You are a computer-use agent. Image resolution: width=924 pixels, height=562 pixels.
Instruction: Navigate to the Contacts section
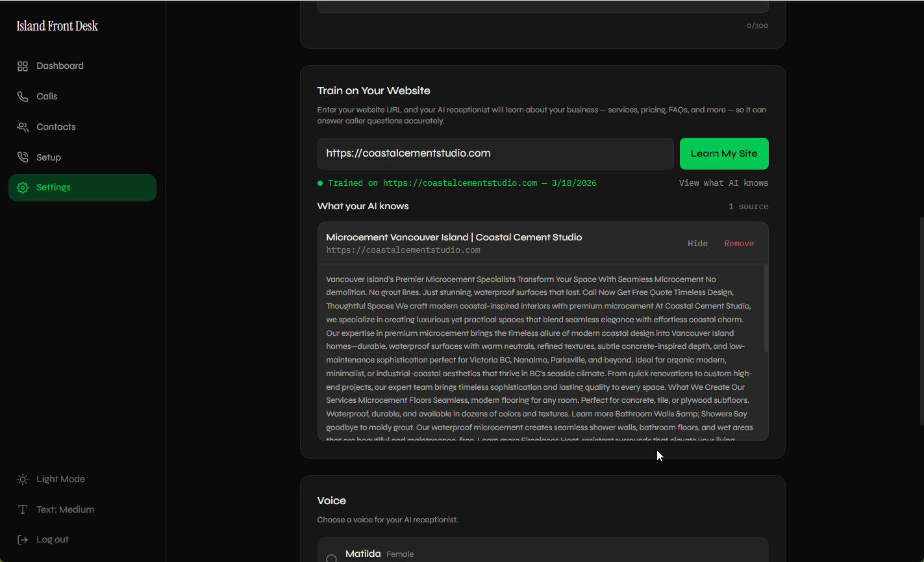pyautogui.click(x=56, y=127)
